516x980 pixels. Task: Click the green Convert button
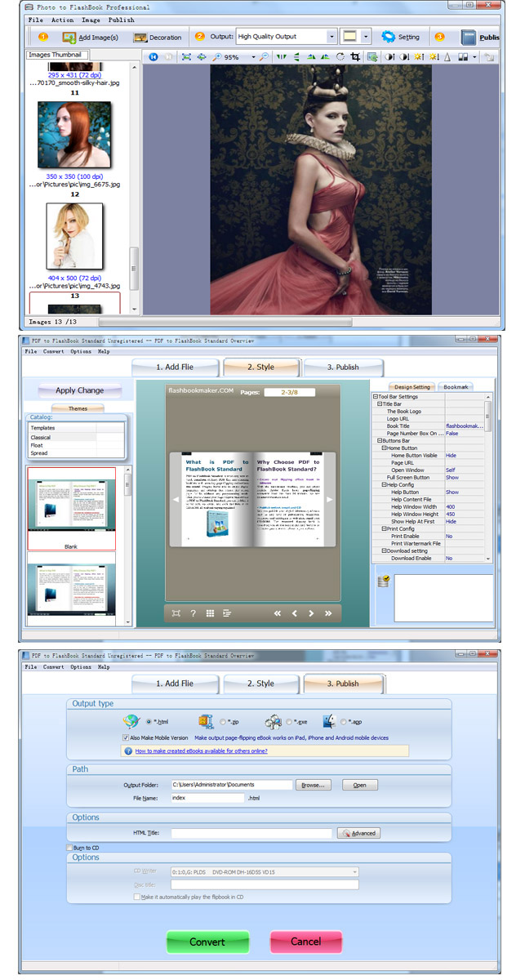[x=207, y=942]
